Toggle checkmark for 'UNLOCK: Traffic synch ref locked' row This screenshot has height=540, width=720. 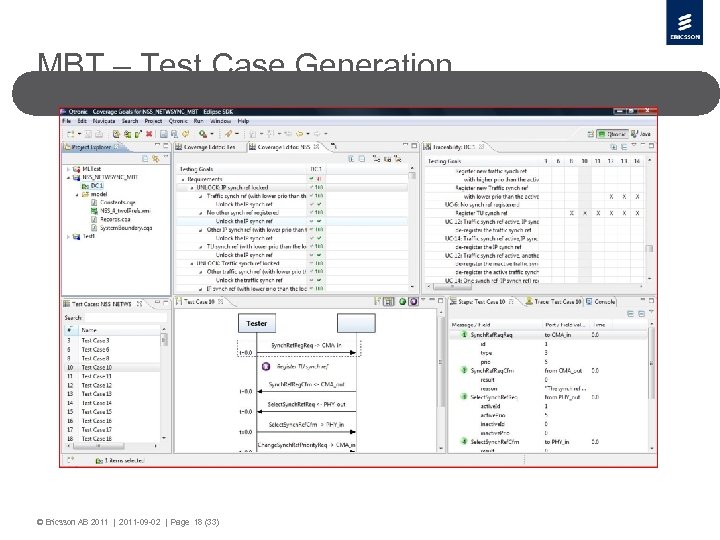pos(312,264)
